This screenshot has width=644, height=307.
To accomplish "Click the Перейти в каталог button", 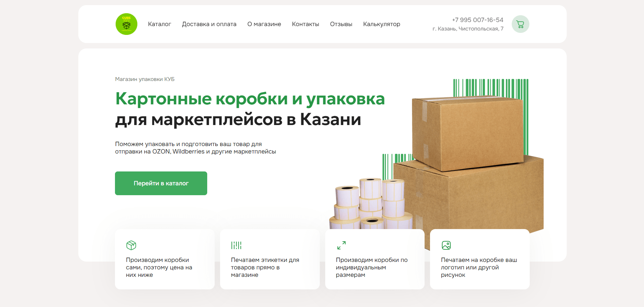I will coord(161,183).
